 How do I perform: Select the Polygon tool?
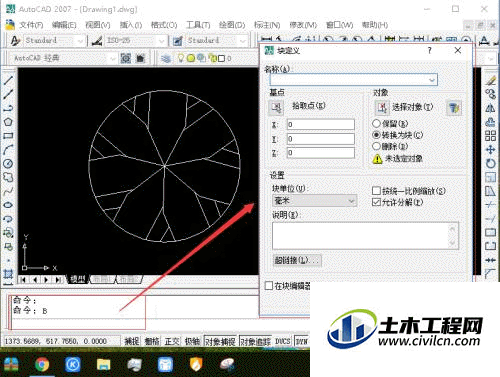(x=8, y=122)
